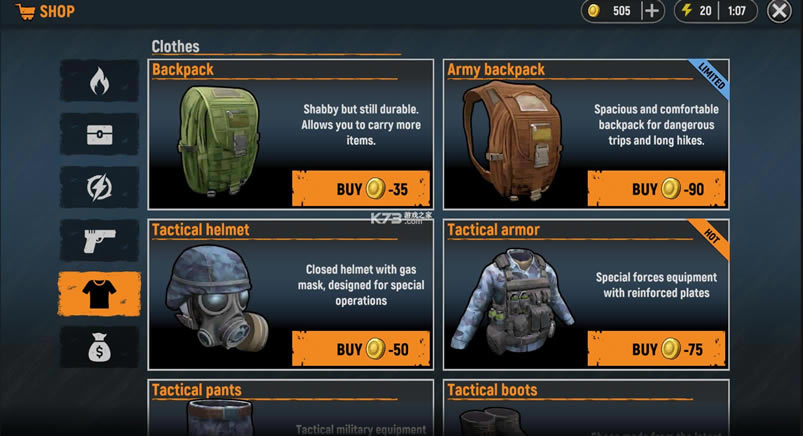
Task: Buy the Army backpack for 90
Action: tap(657, 189)
